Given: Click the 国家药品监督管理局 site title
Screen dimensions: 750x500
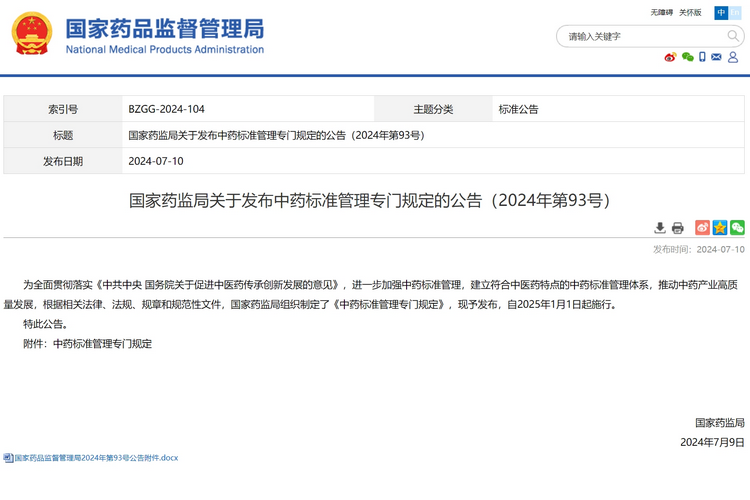Looking at the screenshot, I should pos(165,28).
